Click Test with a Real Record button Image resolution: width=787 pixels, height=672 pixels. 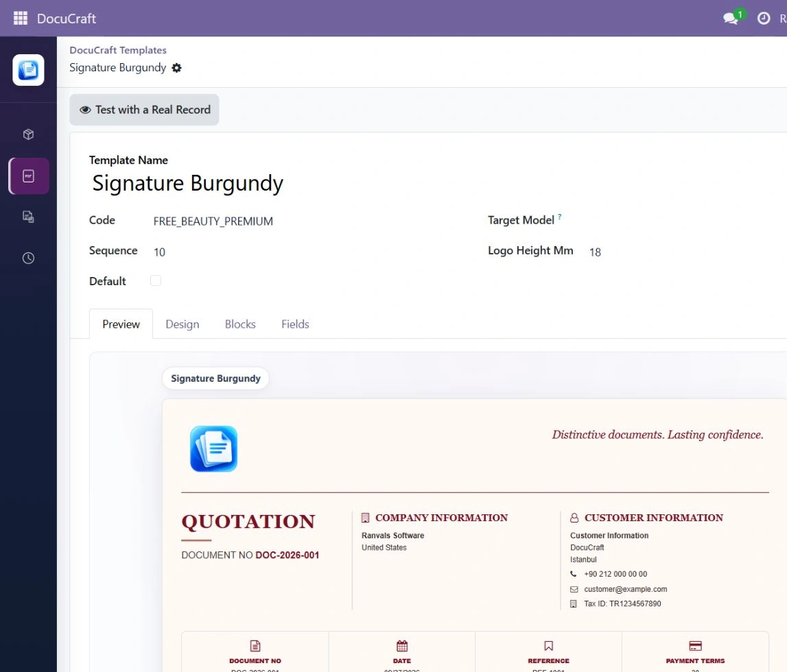[x=145, y=110]
